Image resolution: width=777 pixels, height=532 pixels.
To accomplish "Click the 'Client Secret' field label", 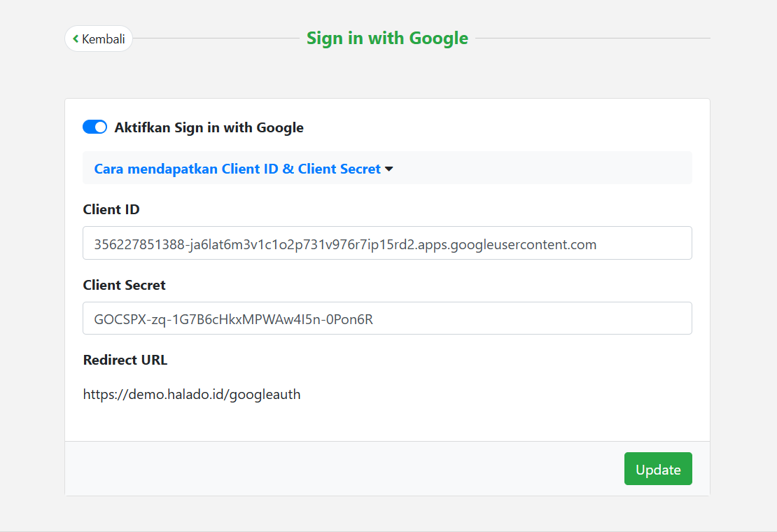I will click(x=124, y=285).
